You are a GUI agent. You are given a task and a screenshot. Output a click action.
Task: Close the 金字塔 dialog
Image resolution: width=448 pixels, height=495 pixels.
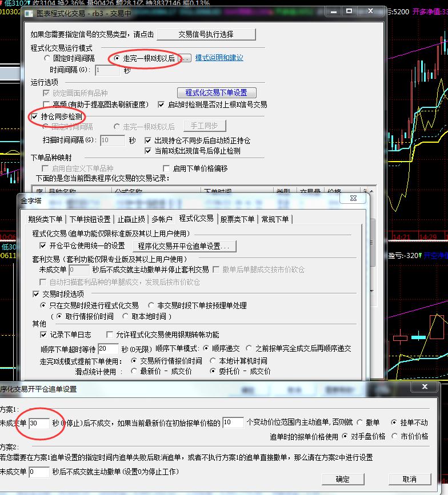[353, 198]
